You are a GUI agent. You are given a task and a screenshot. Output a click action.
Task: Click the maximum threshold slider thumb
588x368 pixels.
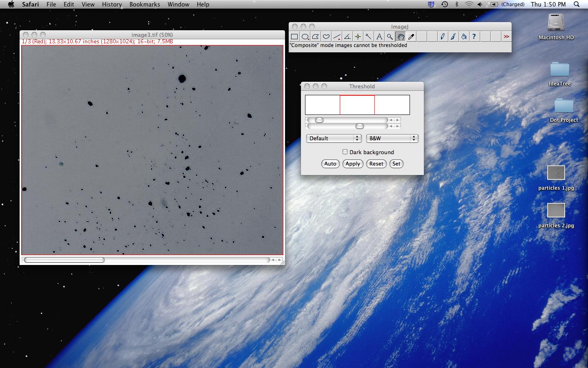coord(359,126)
